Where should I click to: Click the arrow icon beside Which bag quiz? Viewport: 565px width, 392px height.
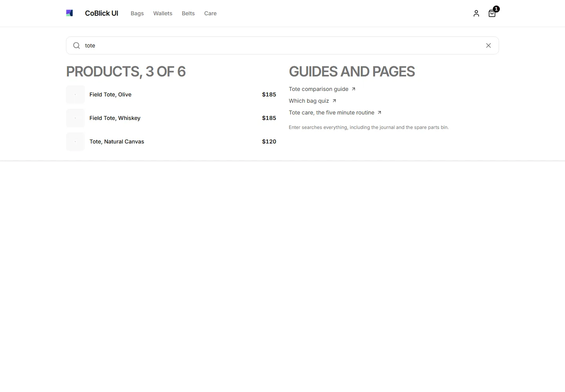(334, 101)
